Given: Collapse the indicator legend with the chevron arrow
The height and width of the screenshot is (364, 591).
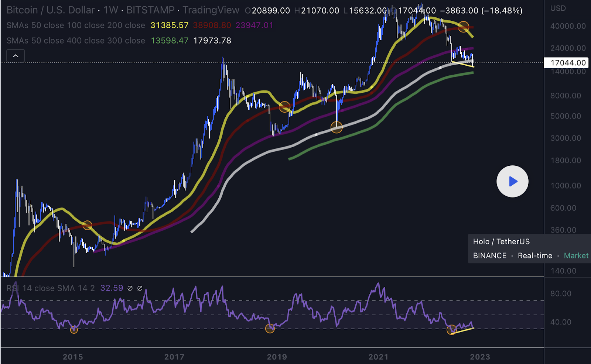Looking at the screenshot, I should point(16,55).
